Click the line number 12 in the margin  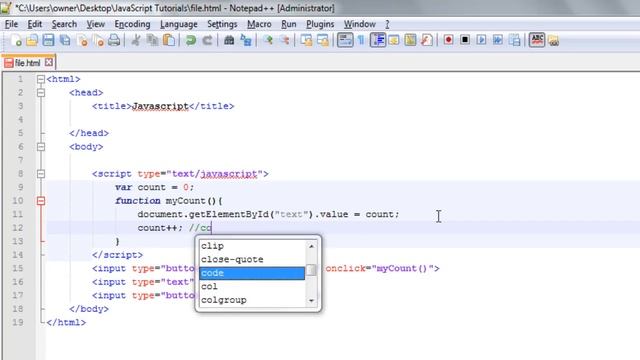point(18,228)
